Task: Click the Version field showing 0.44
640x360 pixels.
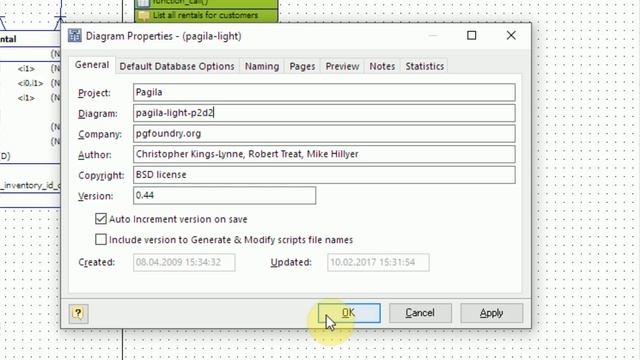Action: coord(224,196)
